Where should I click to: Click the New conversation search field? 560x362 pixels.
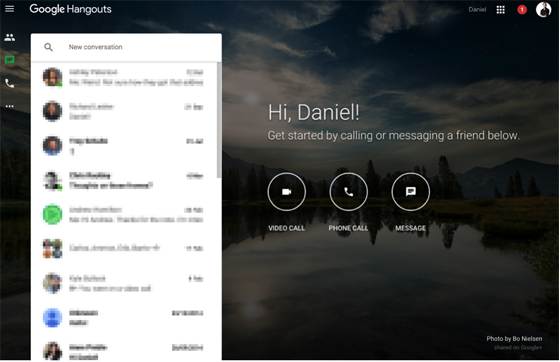point(126,47)
